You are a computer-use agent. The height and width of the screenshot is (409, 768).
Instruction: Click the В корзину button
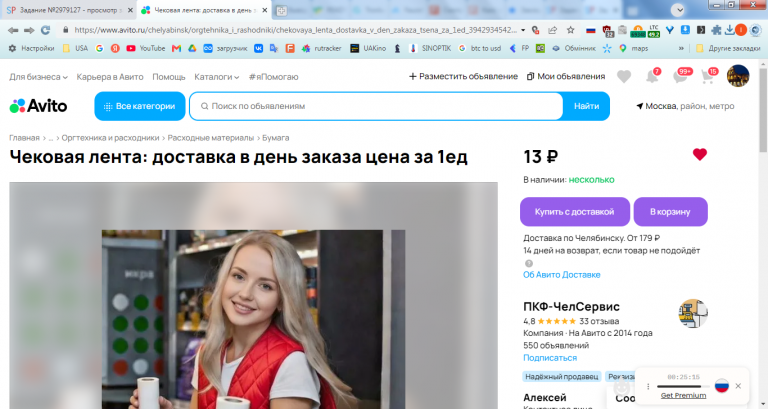(x=670, y=212)
